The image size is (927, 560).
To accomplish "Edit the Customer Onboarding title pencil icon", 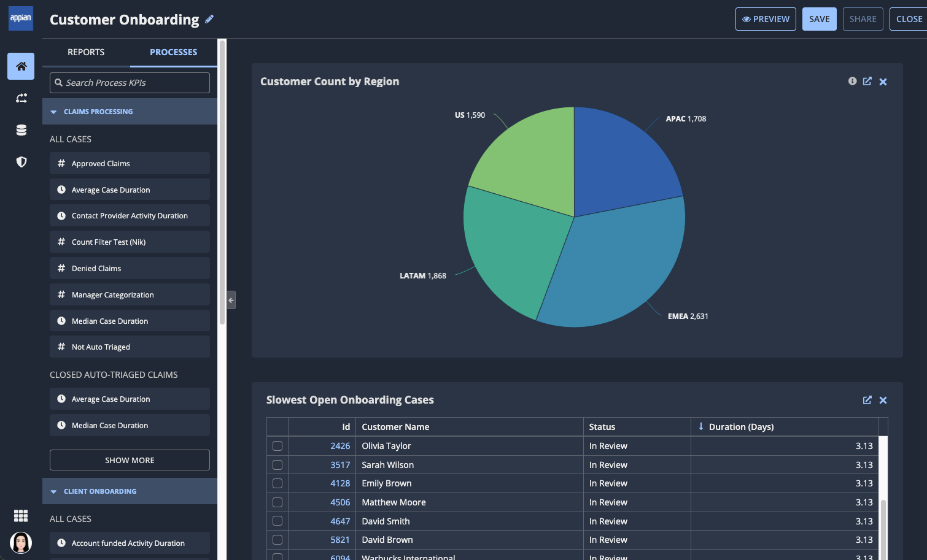I will 209,19.
